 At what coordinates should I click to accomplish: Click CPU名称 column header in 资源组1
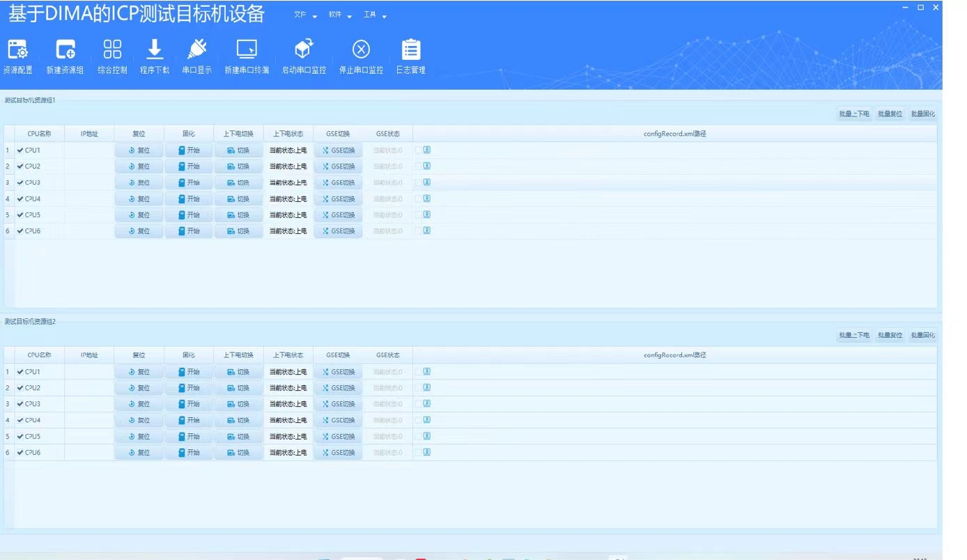point(39,134)
